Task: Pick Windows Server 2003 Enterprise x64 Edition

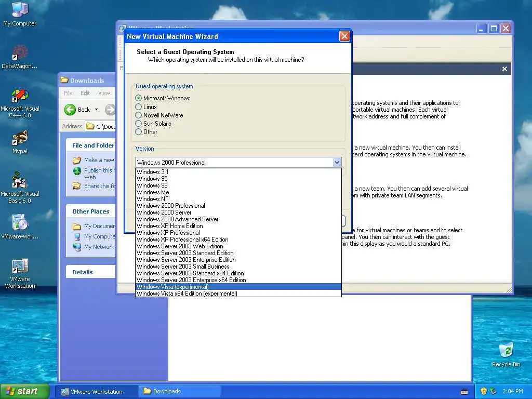Action: coord(238,280)
